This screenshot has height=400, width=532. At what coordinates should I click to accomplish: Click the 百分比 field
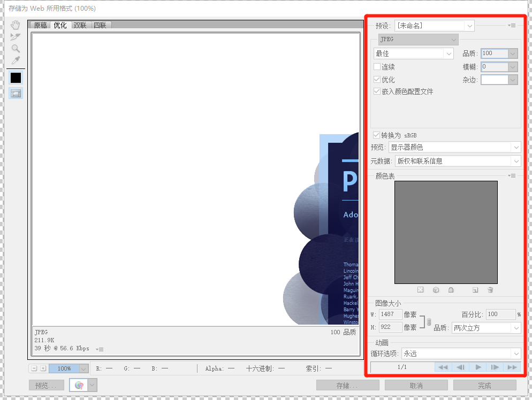pos(500,314)
